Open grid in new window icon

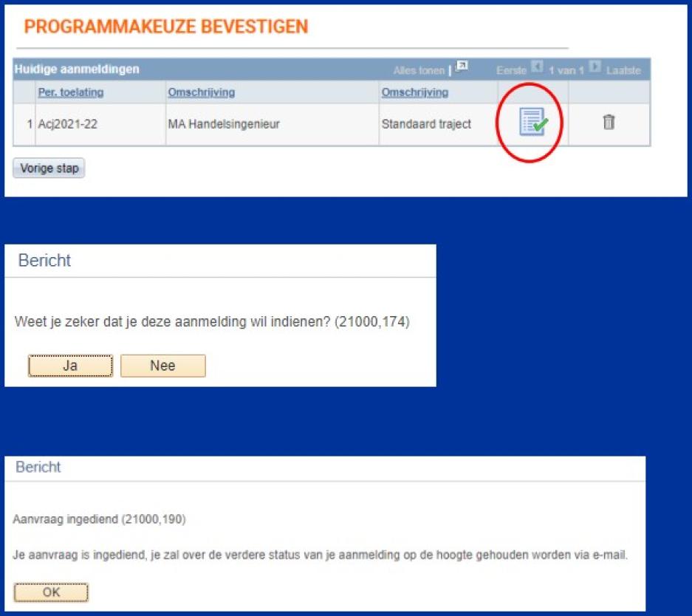point(462,66)
